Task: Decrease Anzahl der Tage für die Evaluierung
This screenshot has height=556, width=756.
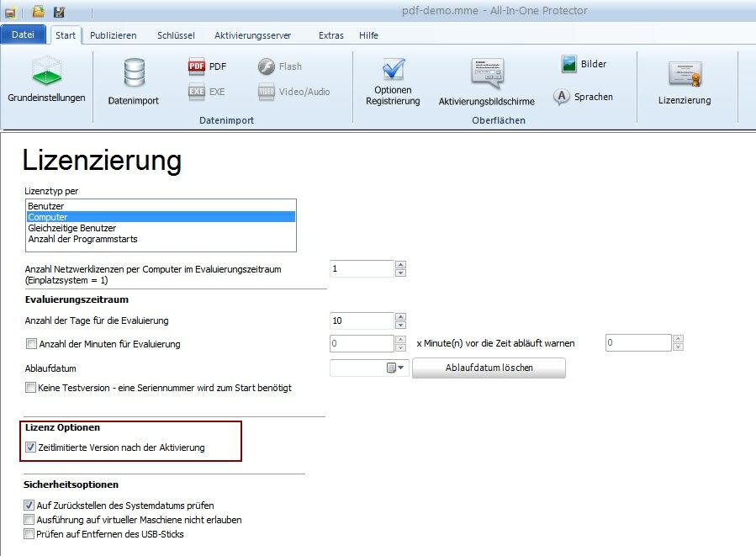Action: pyautogui.click(x=400, y=325)
